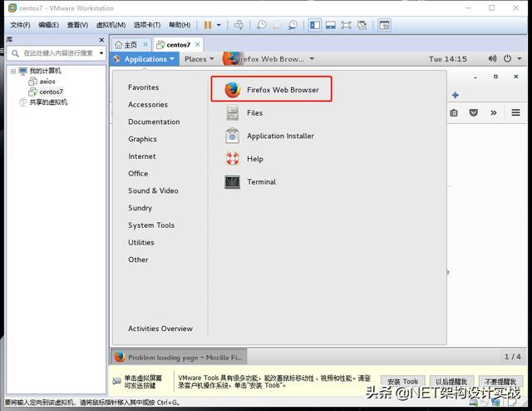
Task: Close the 主页 tab
Action: tap(145, 44)
